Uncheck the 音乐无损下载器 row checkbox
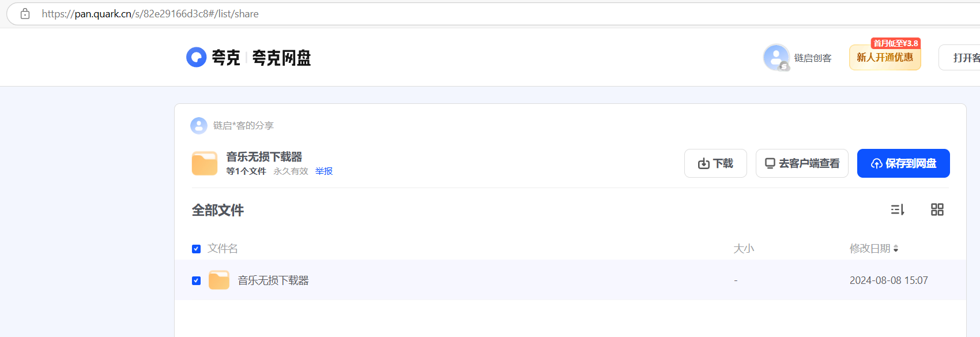The image size is (980, 337). coord(196,280)
